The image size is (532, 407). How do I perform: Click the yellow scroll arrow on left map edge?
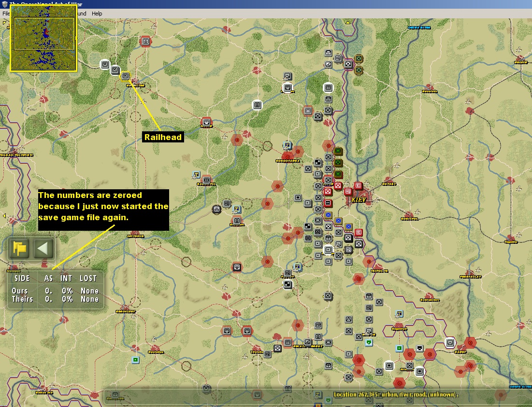(4, 215)
